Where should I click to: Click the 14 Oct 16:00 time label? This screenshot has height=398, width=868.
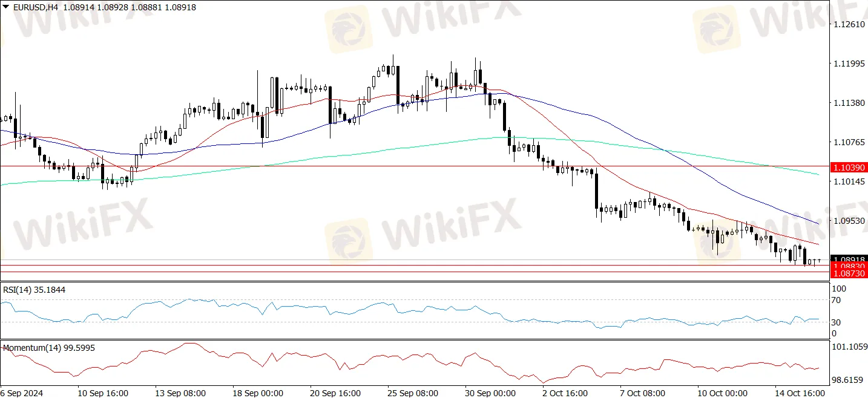pyautogui.click(x=800, y=393)
